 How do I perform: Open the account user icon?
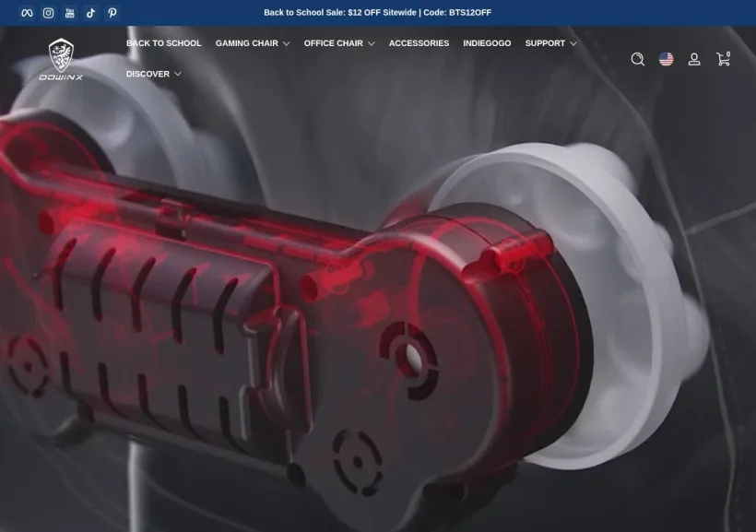[694, 59]
